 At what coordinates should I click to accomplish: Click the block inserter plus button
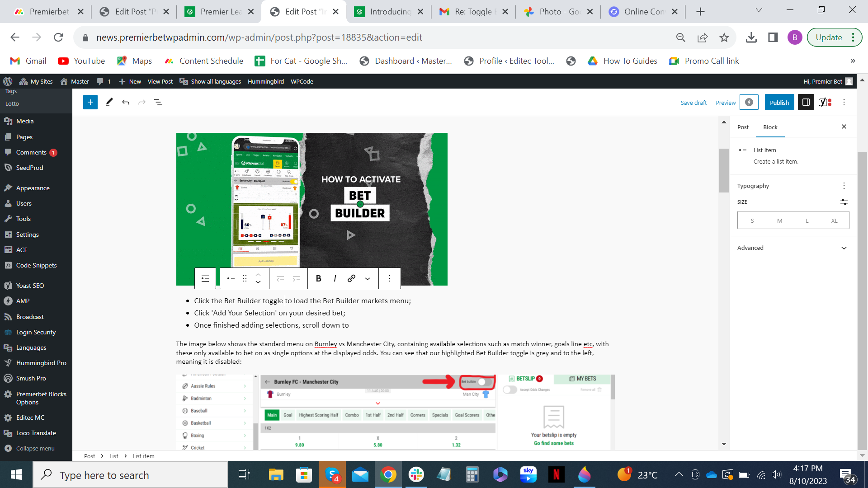click(90, 102)
